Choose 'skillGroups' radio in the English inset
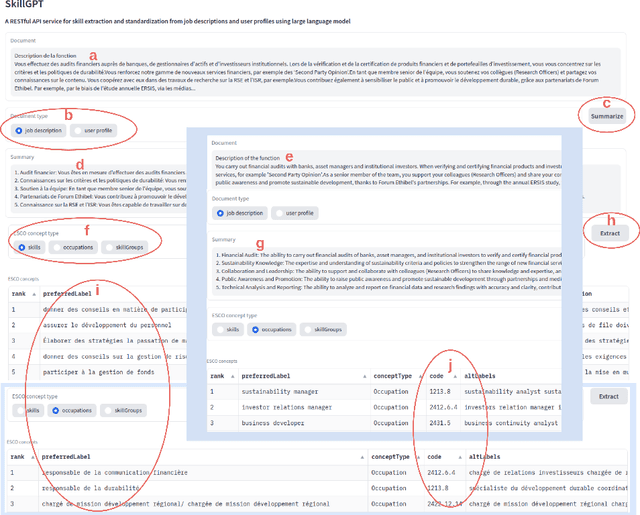This screenshot has height=515, width=640. coord(323,329)
